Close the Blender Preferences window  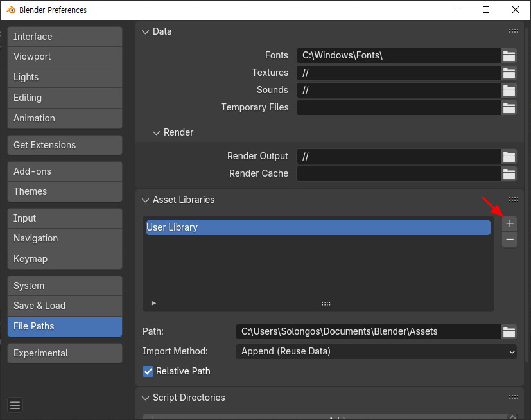tap(516, 10)
